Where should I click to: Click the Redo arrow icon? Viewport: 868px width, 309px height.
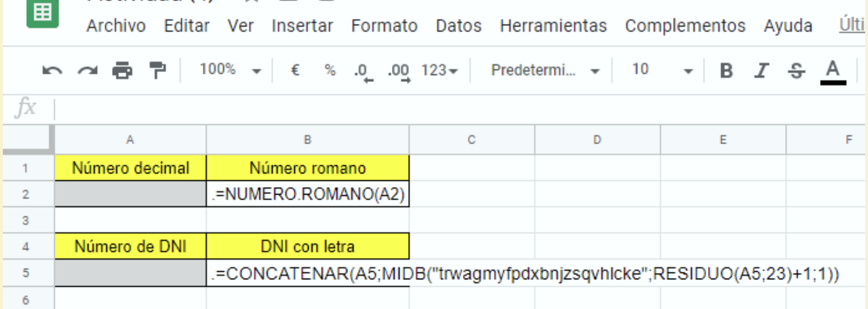87,71
